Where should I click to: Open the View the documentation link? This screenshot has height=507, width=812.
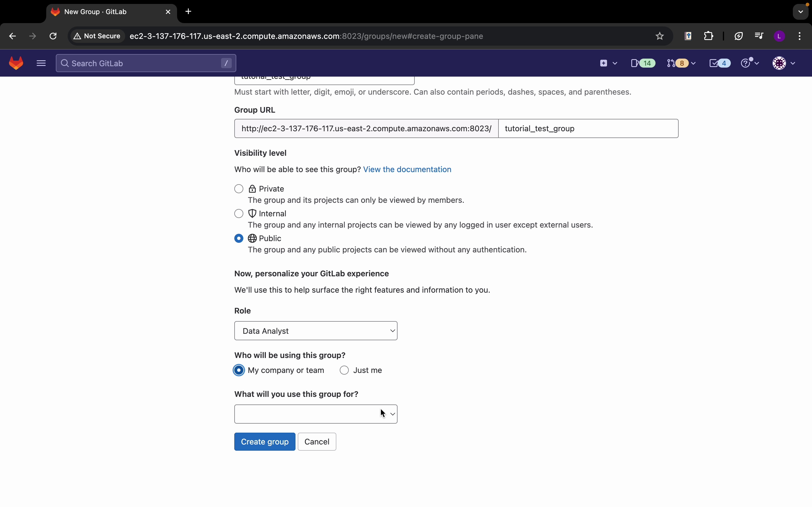407,169
